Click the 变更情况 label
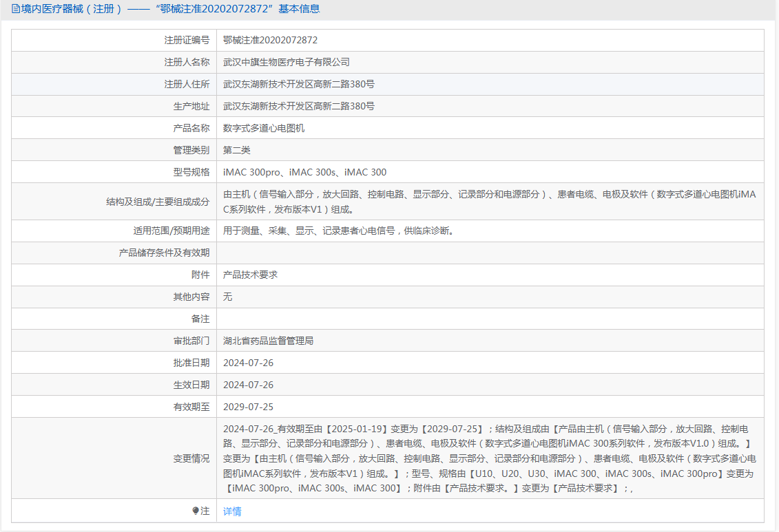Screen dimensions: 779x532 pos(191,458)
